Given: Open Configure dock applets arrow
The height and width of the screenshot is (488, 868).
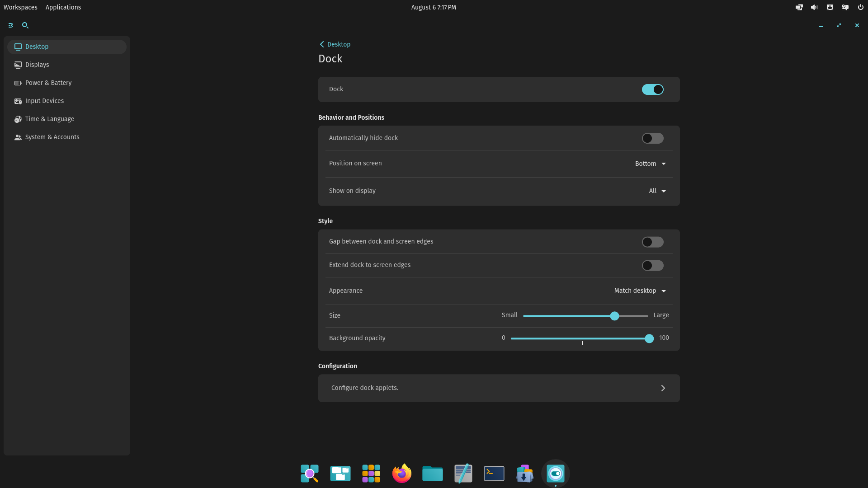Looking at the screenshot, I should pos(663,388).
